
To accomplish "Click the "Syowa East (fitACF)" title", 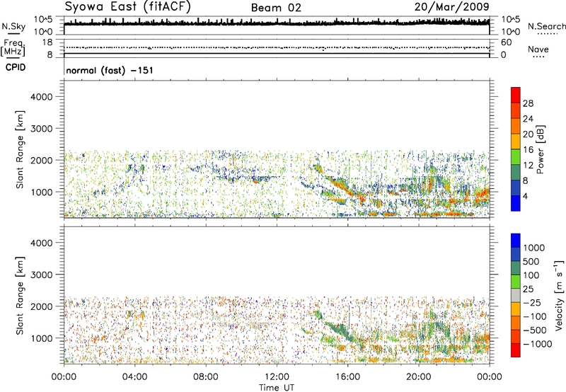I will (x=128, y=7).
